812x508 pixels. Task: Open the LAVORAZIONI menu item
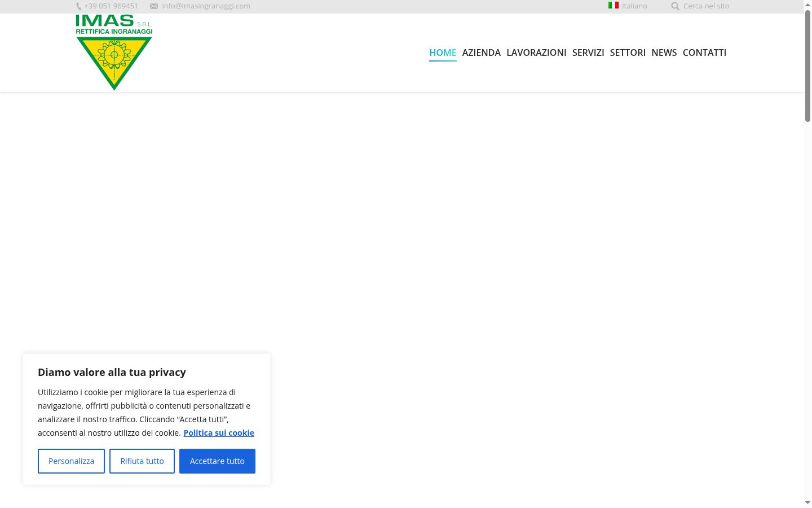click(536, 52)
